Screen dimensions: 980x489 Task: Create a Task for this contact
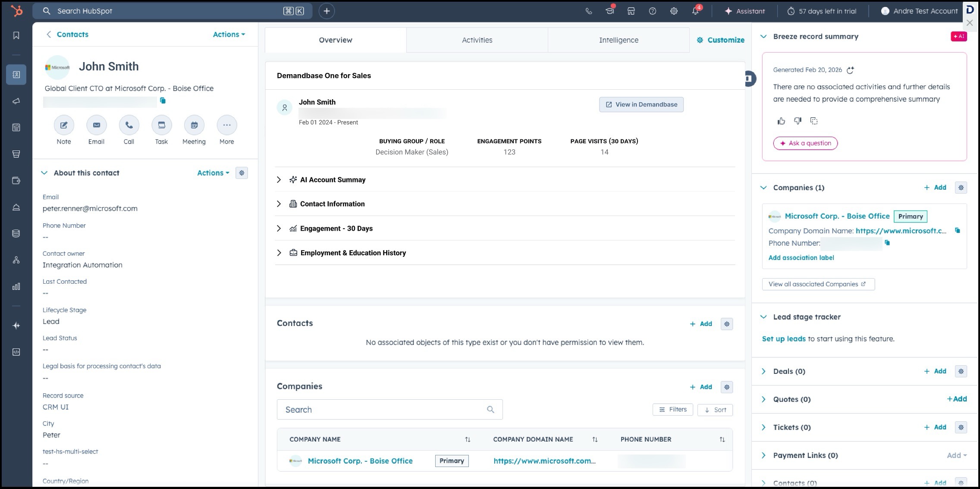point(162,125)
